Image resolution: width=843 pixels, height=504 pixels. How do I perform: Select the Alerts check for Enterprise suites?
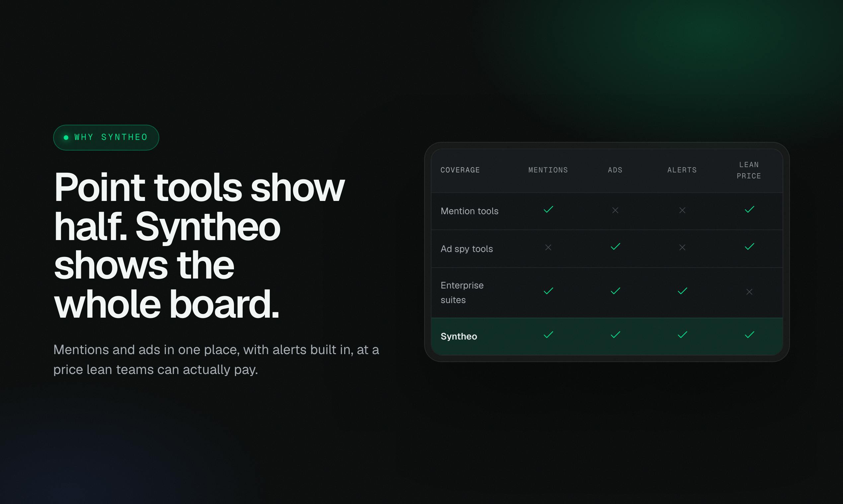[682, 291]
